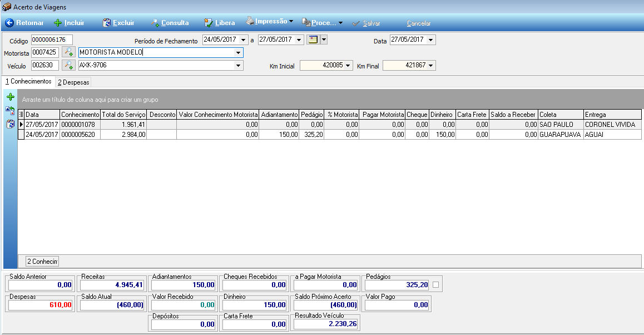Click the Veículo code field 002630

(x=45, y=65)
